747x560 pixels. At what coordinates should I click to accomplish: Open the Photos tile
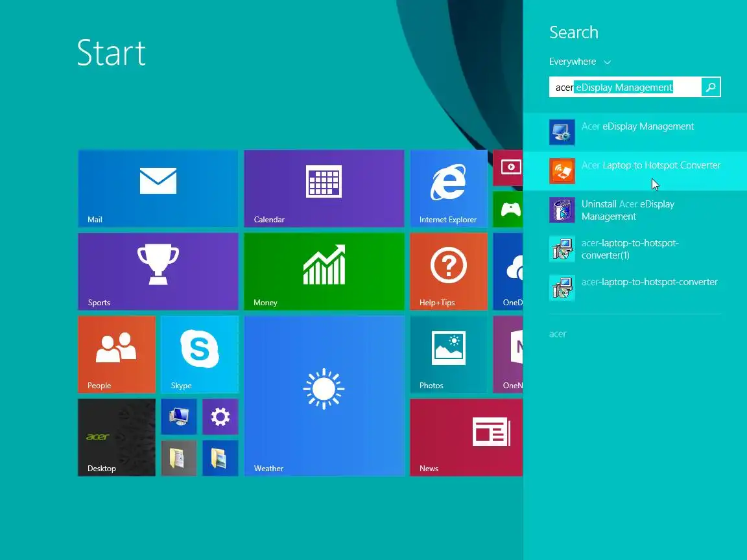coord(449,355)
